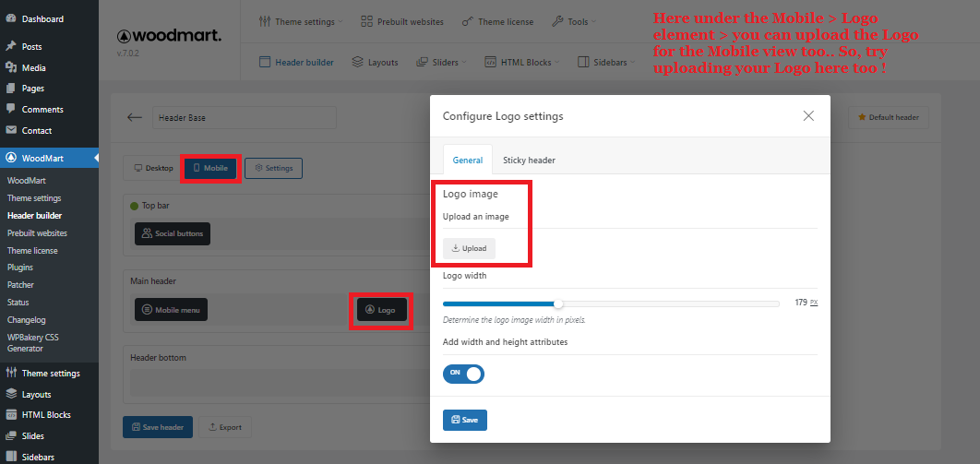Viewport: 980px width, 464px height.
Task: Open Prebuilt websites submenu link
Action: click(x=38, y=233)
